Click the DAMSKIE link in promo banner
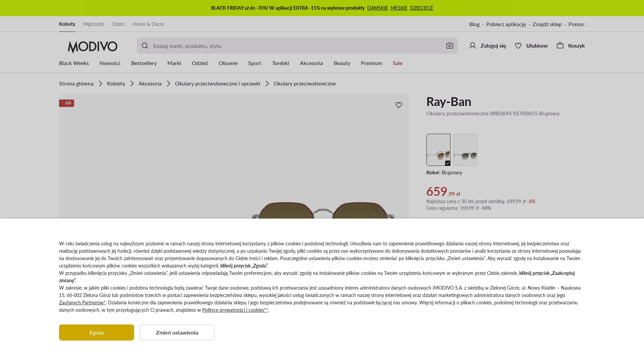Image resolution: width=644 pixels, height=362 pixels. point(378,8)
